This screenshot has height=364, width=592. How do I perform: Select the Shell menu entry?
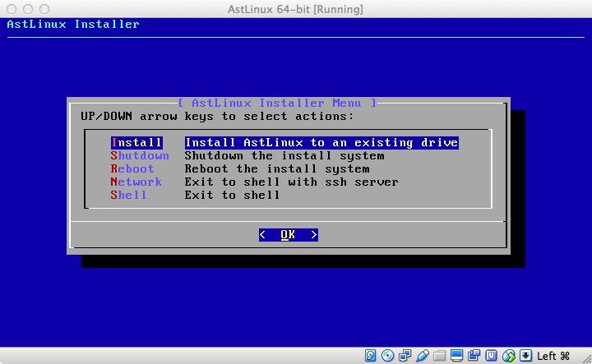click(x=128, y=195)
